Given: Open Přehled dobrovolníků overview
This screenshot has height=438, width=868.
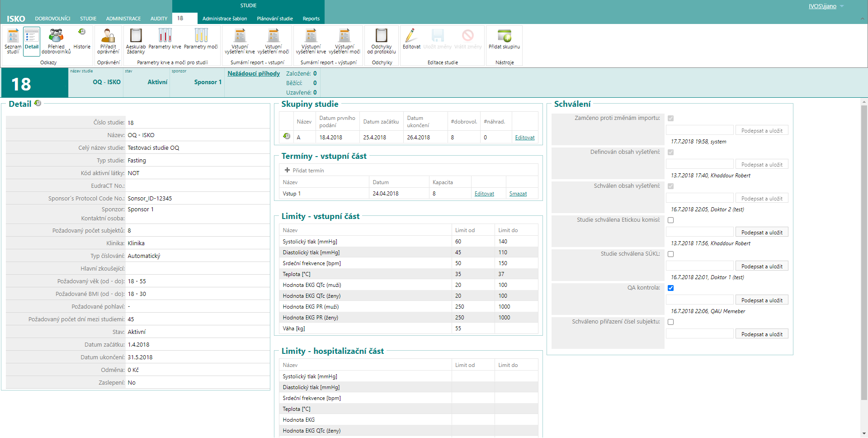Looking at the screenshot, I should 56,41.
